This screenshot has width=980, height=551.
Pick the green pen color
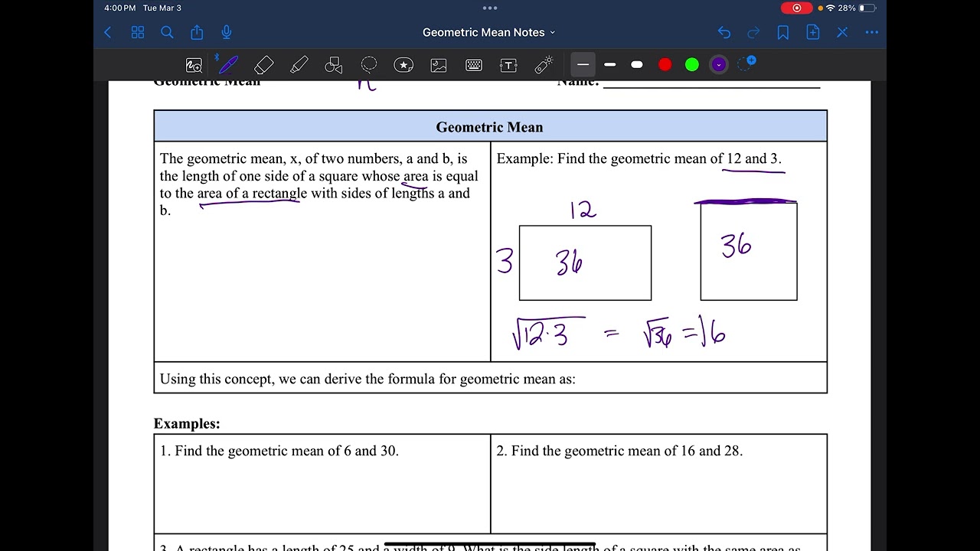coord(692,65)
